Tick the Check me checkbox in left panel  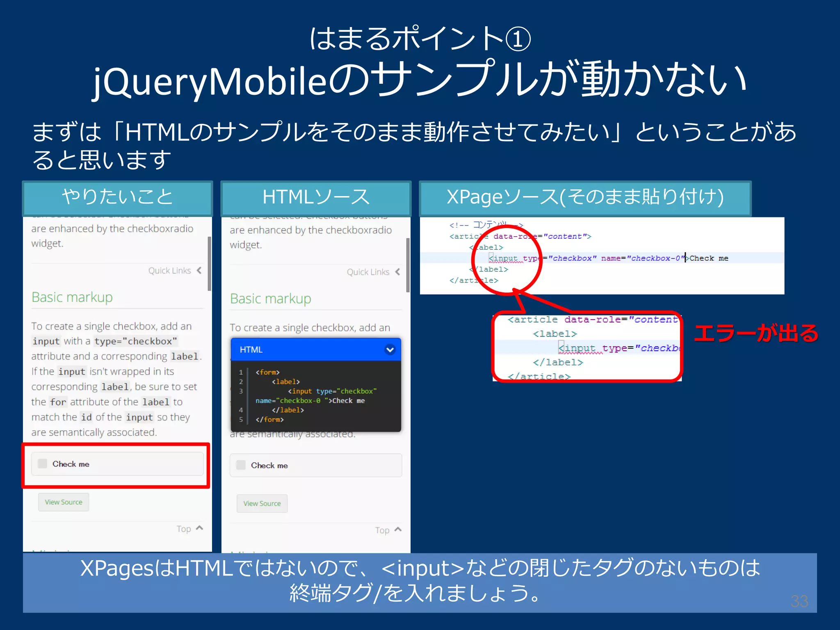42,463
